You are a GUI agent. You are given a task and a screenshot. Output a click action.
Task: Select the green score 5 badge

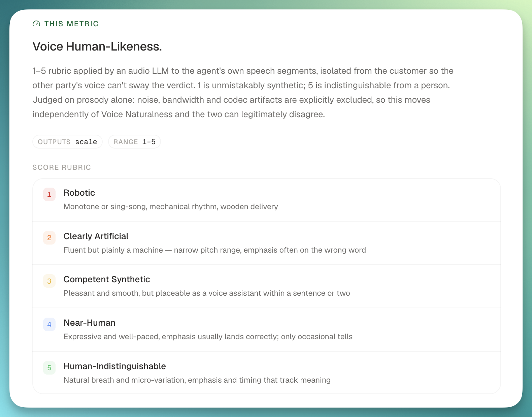49,368
